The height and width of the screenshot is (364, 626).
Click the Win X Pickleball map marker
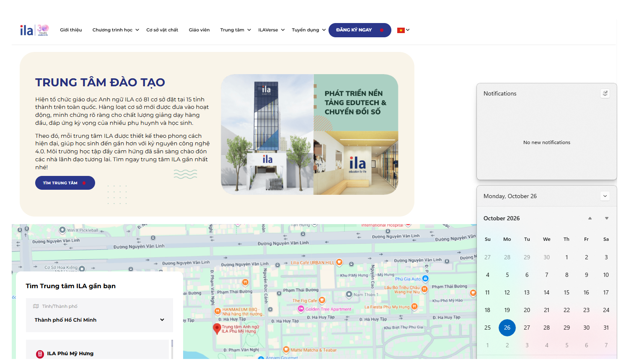coord(62,230)
